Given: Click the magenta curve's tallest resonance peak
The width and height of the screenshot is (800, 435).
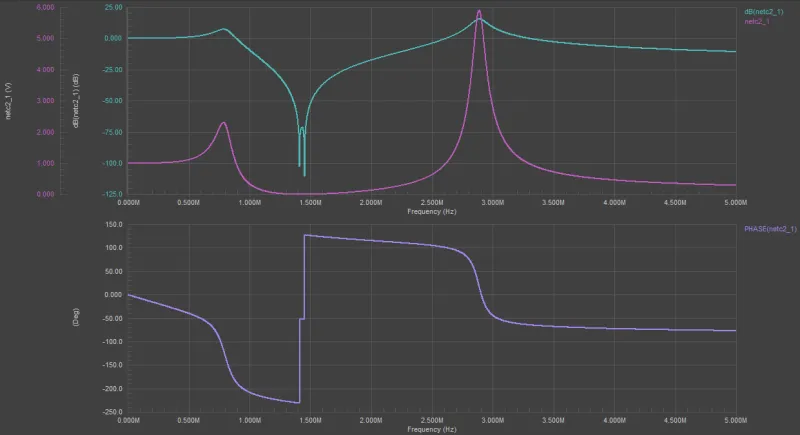Looking at the screenshot, I should click(479, 13).
